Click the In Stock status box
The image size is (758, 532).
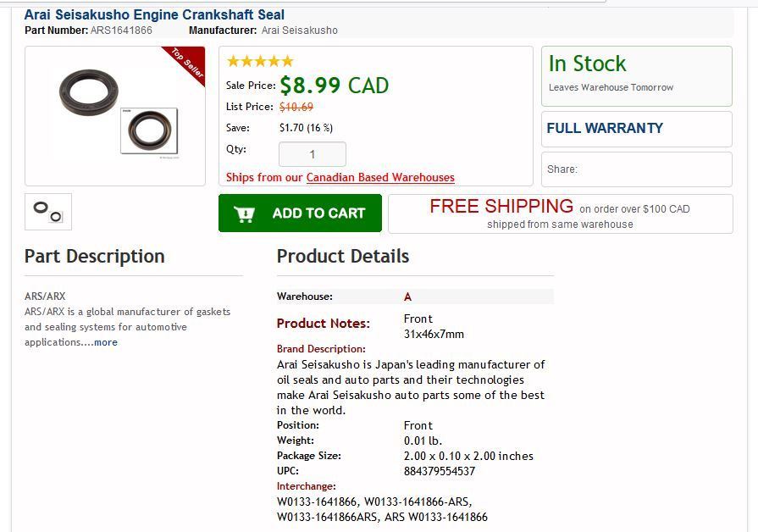[x=636, y=75]
